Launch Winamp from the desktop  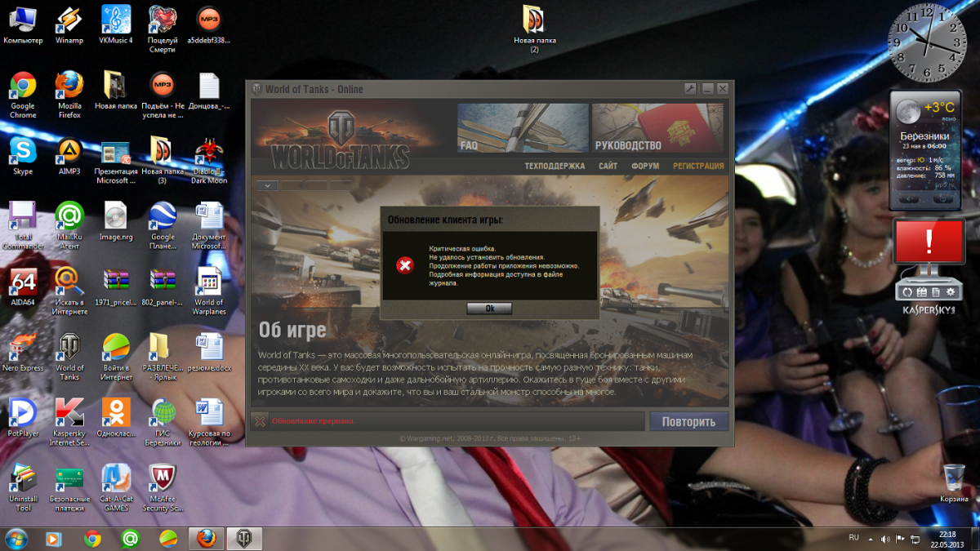tap(69, 24)
